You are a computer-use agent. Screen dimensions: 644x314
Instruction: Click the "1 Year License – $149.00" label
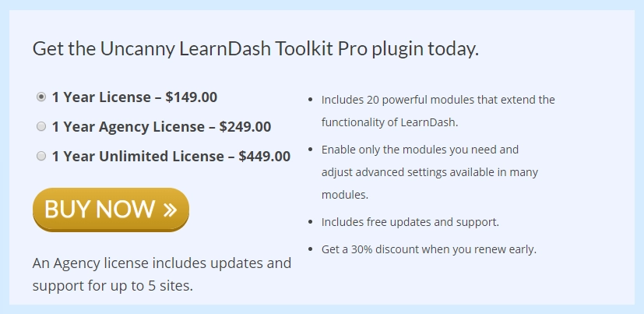(x=134, y=97)
